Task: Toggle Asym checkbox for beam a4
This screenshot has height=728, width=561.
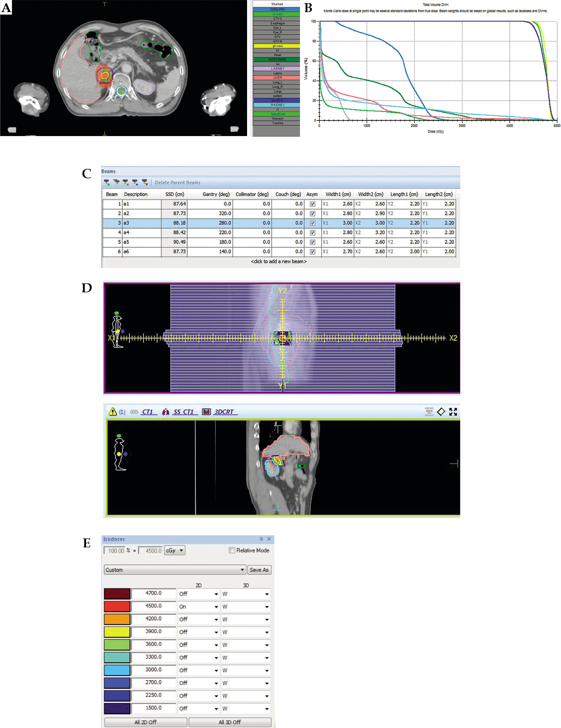Action: pyautogui.click(x=313, y=233)
